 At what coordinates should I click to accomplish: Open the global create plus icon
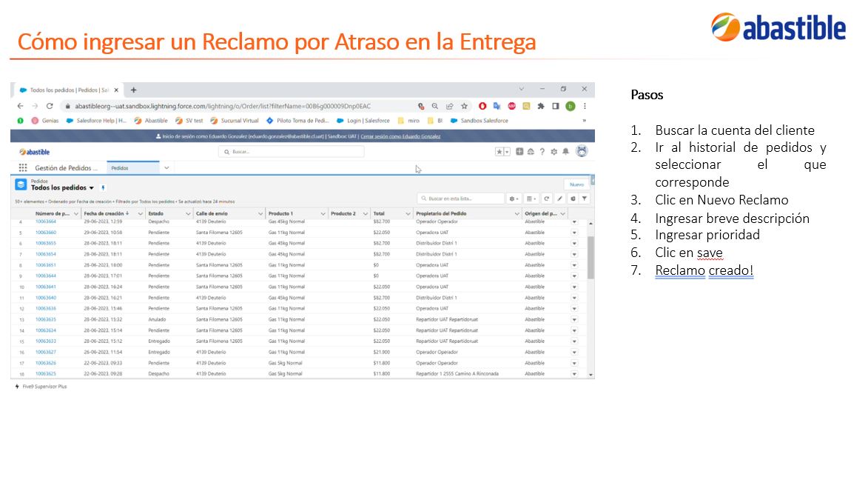pyautogui.click(x=519, y=152)
